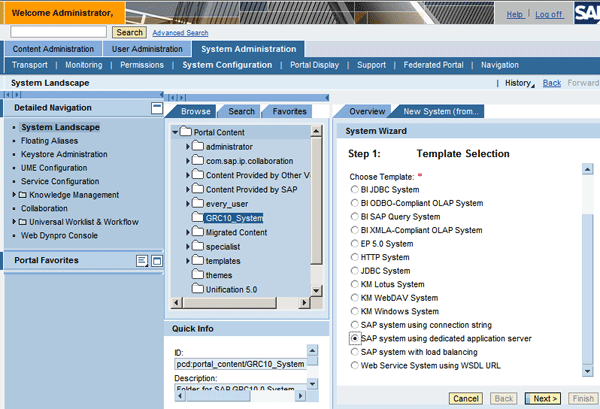This screenshot has height=409, width=600.
Task: Select BI SAP Query System template
Action: click(354, 217)
